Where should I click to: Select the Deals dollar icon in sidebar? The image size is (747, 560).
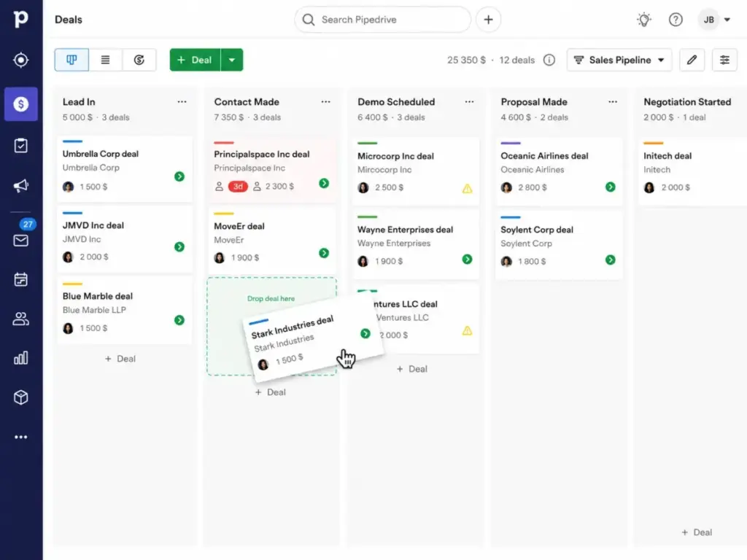click(x=21, y=104)
